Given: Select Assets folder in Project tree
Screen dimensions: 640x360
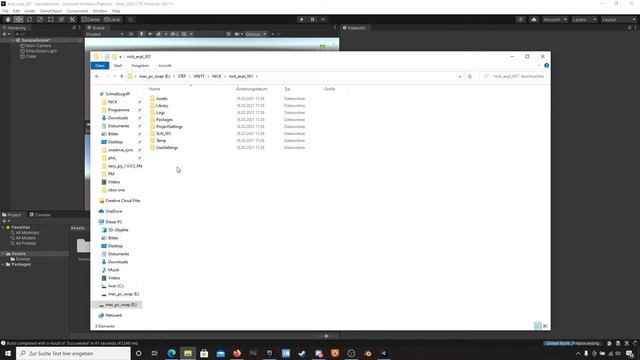Looking at the screenshot, I should coord(18,254).
